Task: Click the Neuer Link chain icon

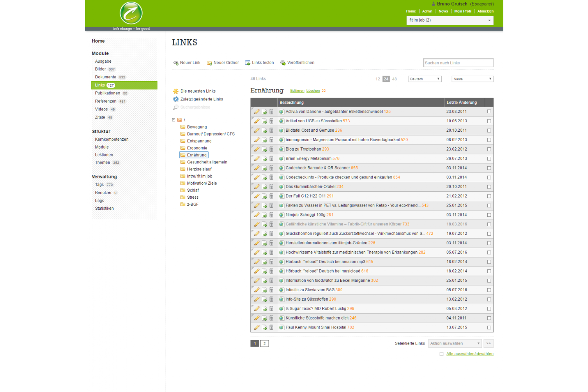Action: [x=176, y=63]
